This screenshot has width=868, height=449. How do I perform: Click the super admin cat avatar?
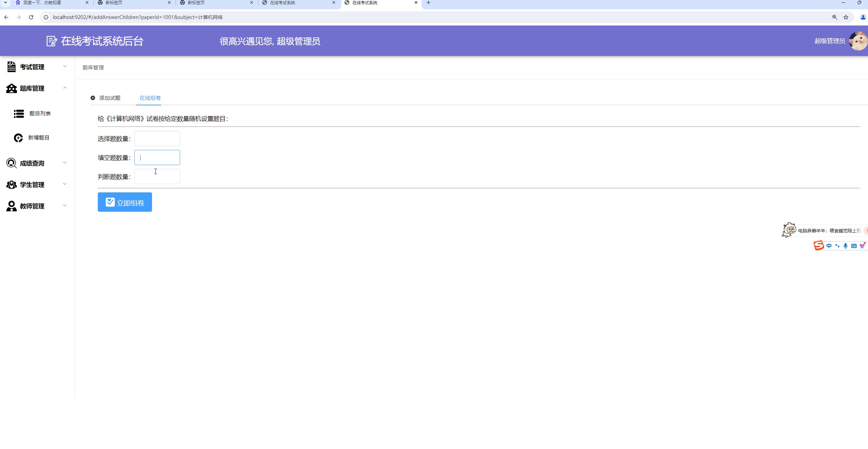[859, 41]
